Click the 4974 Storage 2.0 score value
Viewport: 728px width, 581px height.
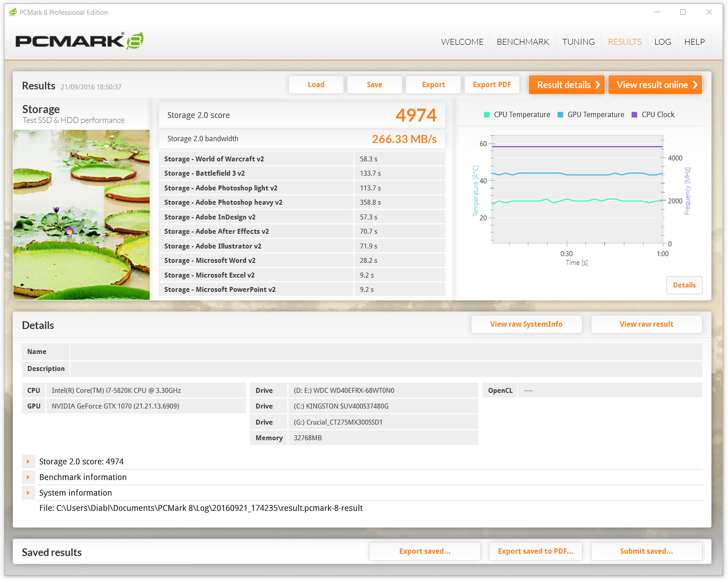(416, 115)
